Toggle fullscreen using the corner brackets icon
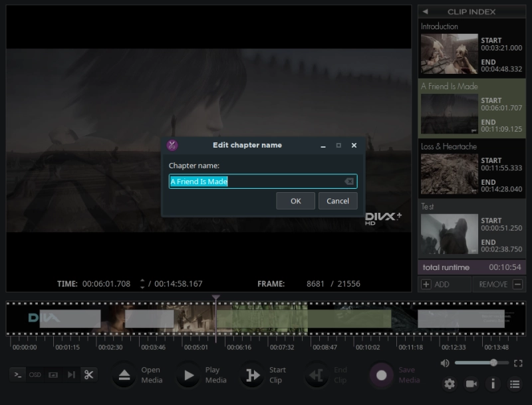The width and height of the screenshot is (532, 405). coord(518,363)
